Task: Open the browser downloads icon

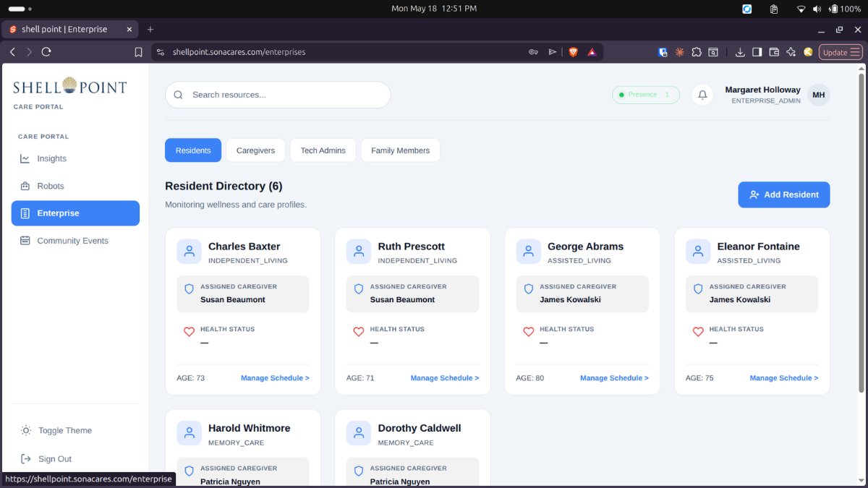Action: (x=740, y=52)
